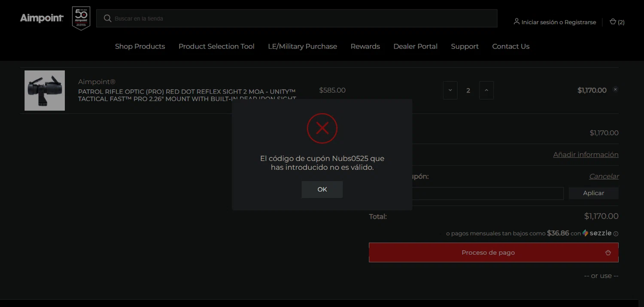The height and width of the screenshot is (307, 644).
Task: Open Product Selection Tool menu item
Action: (x=216, y=46)
